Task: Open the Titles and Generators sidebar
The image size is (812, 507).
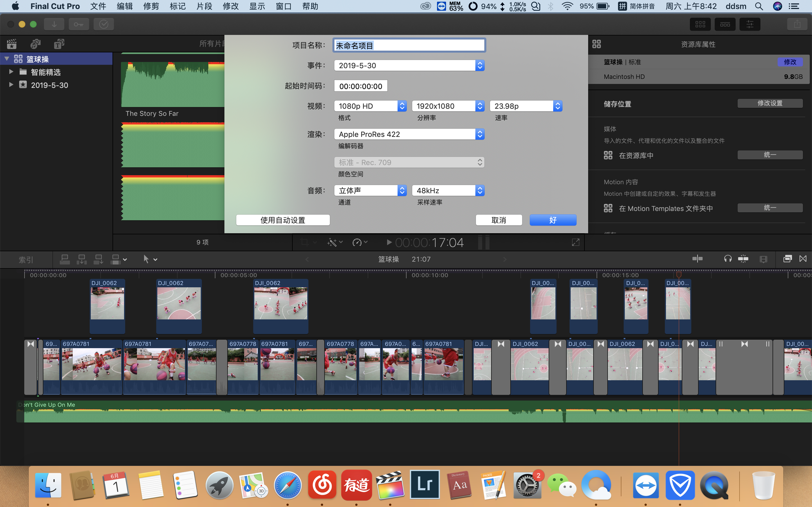Action: click(x=59, y=44)
